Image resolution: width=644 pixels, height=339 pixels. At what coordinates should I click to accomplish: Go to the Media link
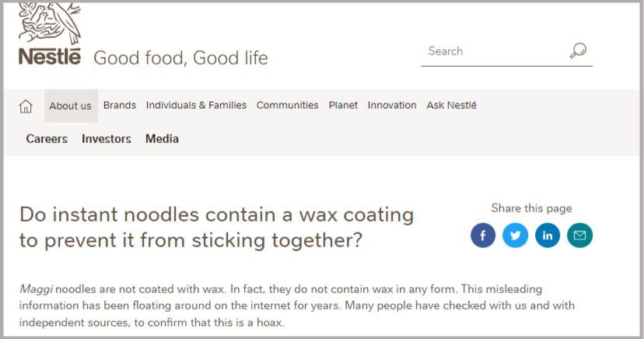pyautogui.click(x=162, y=138)
